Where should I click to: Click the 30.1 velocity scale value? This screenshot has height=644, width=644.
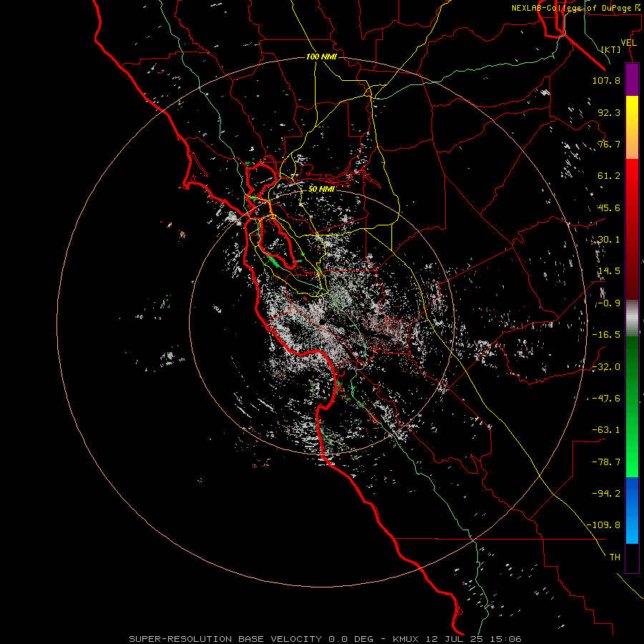[609, 240]
